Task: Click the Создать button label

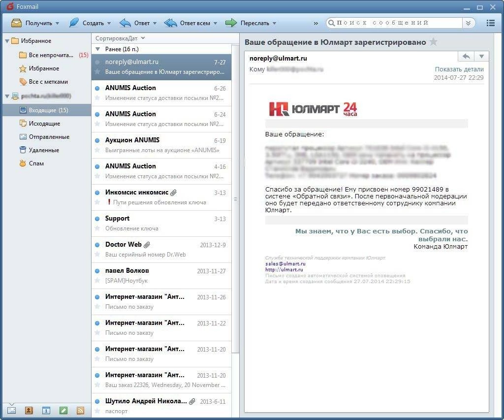Action: (93, 23)
